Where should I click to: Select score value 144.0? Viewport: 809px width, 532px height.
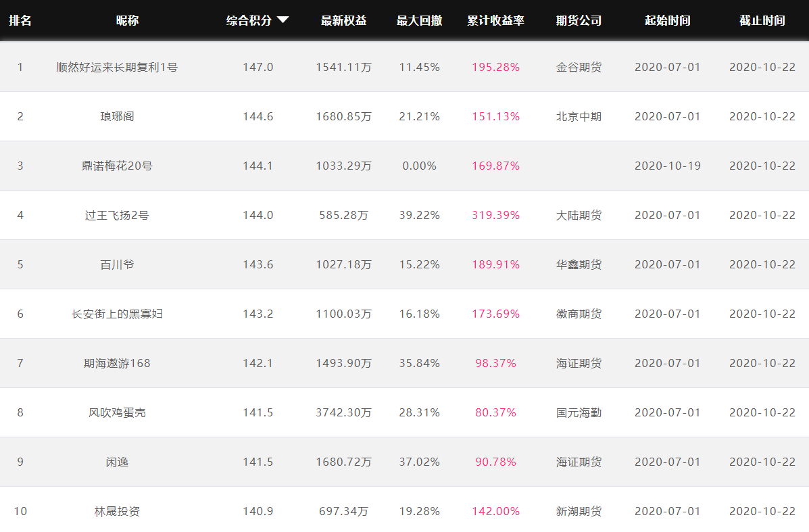258,215
